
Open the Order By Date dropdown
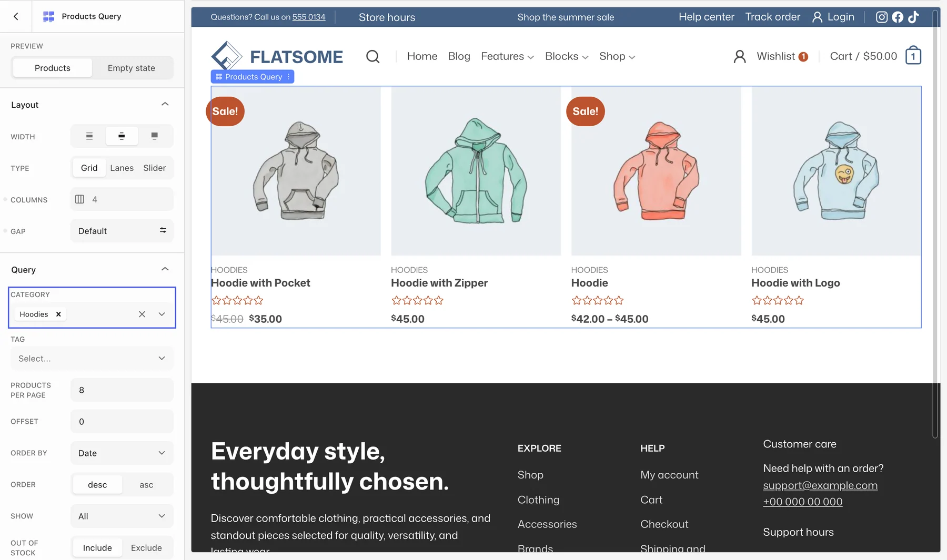click(x=122, y=453)
